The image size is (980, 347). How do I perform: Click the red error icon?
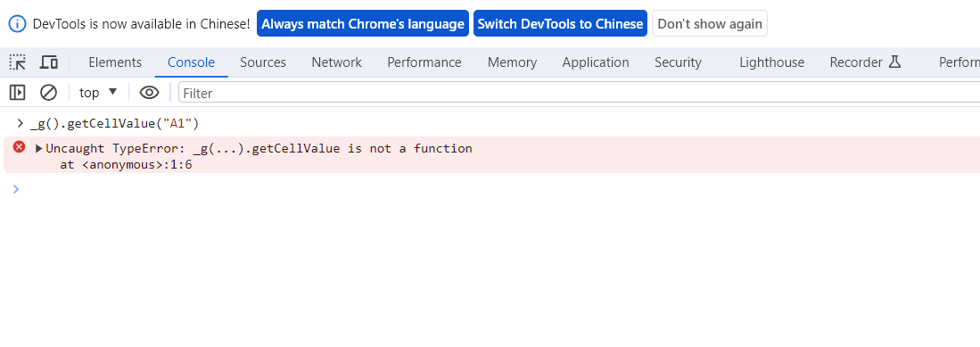pyautogui.click(x=20, y=147)
